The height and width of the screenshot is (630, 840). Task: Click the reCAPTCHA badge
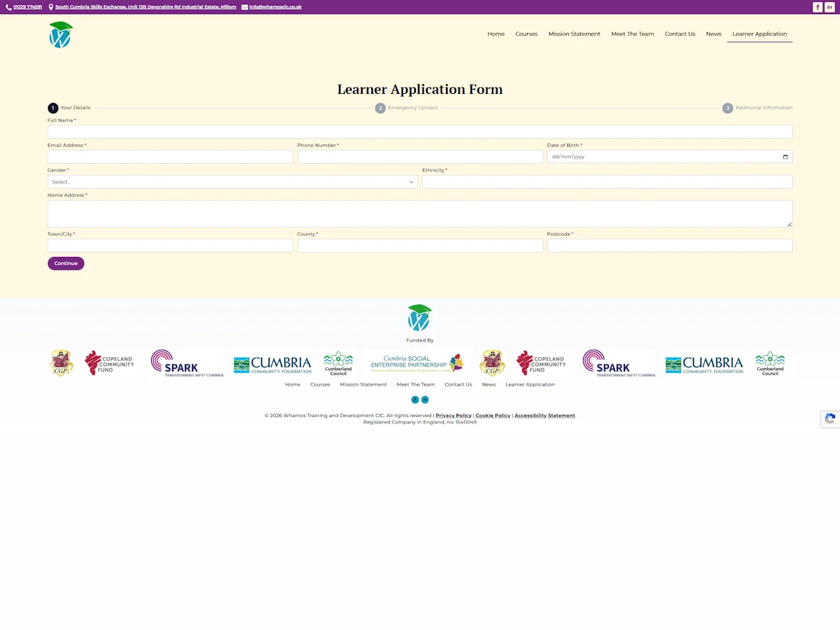click(x=830, y=419)
